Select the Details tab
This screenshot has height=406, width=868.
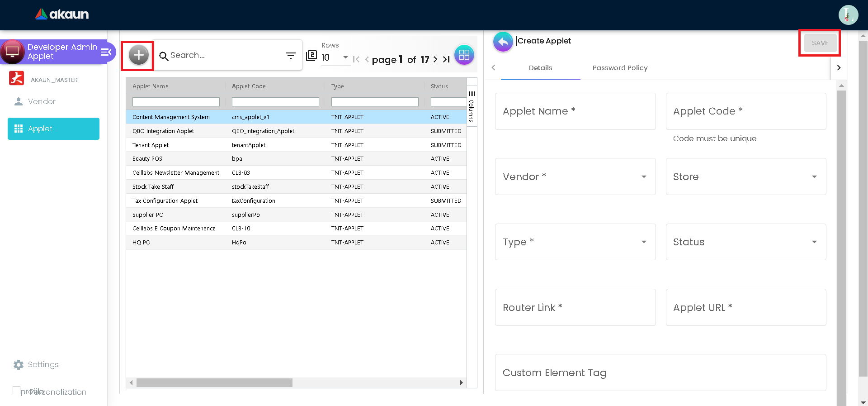540,68
